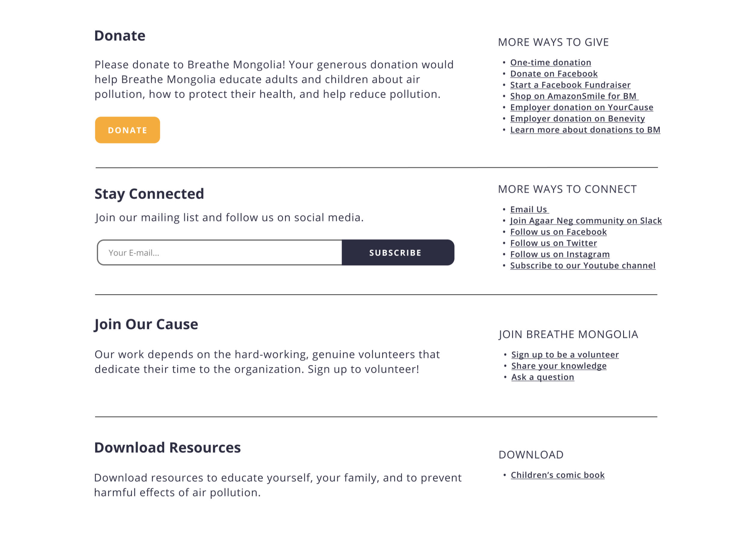Subscribe to our Youtube channel link
The width and height of the screenshot is (756, 535).
(583, 266)
